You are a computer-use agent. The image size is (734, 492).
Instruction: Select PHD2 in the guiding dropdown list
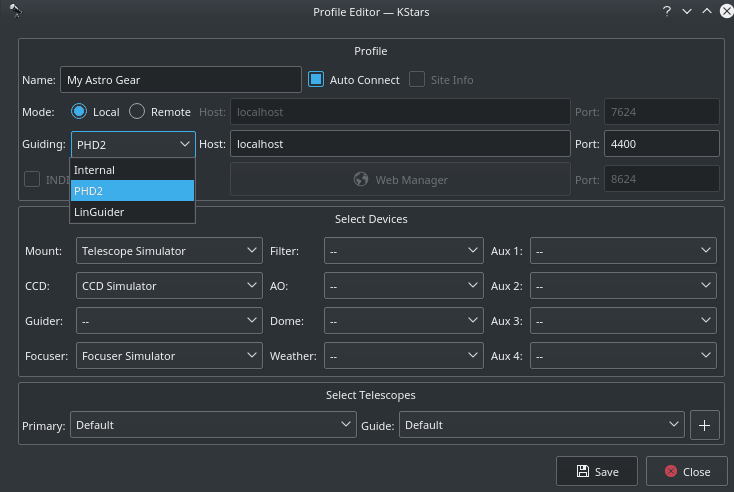pyautogui.click(x=132, y=191)
